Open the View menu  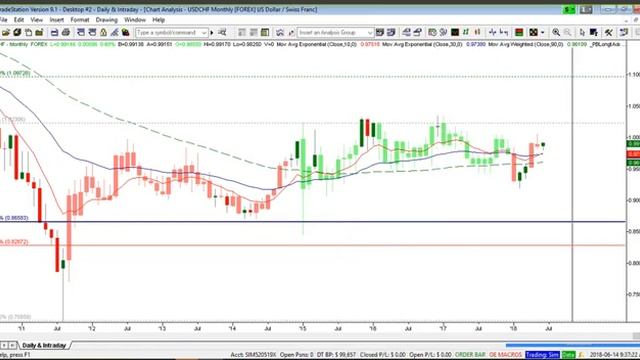click(x=36, y=20)
